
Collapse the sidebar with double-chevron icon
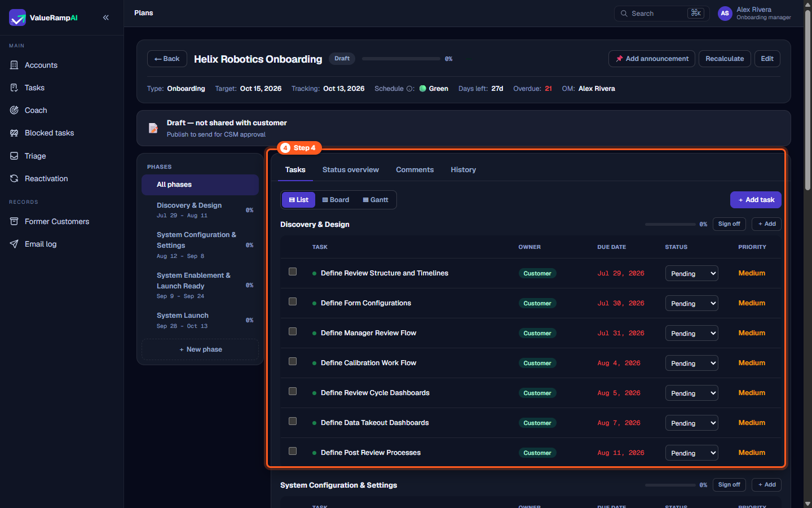[106, 17]
